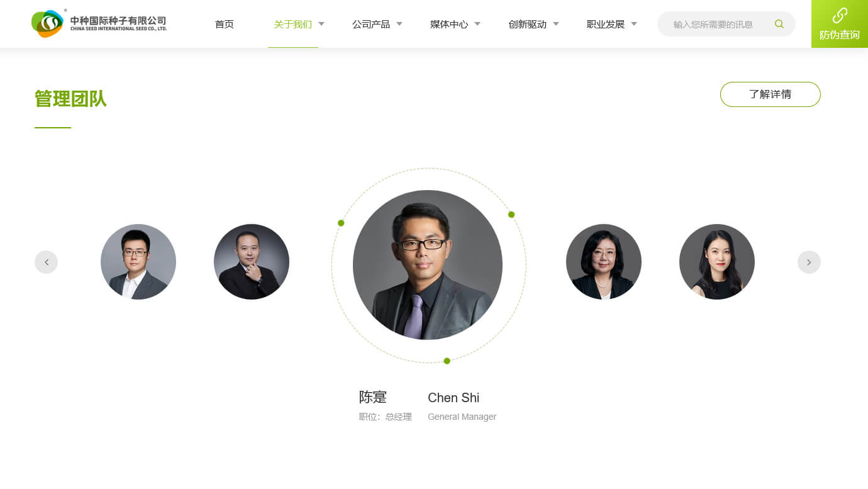Click the chain-link icon above 防伪查询
Image resolution: width=868 pixels, height=489 pixels.
(x=840, y=15)
